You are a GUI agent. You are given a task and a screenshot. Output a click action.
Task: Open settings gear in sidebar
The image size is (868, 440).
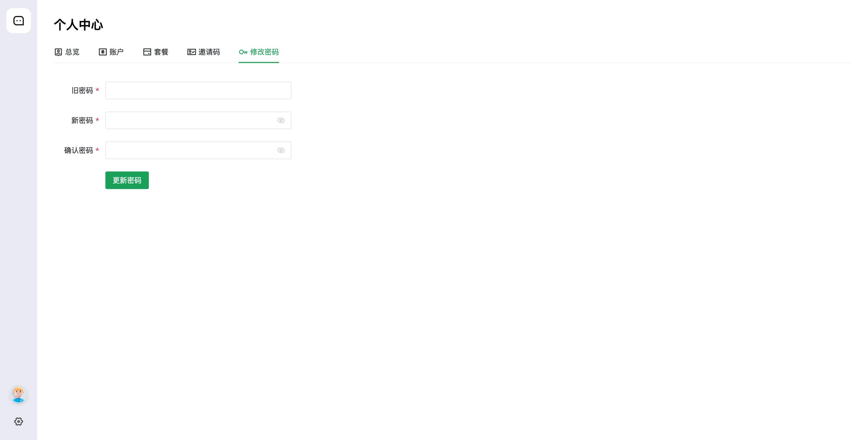[18, 422]
